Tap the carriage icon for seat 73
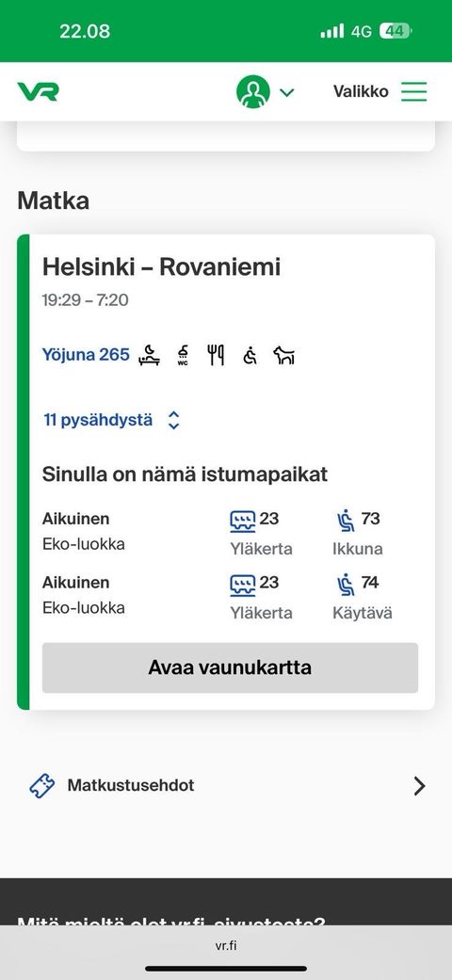 coord(243,521)
